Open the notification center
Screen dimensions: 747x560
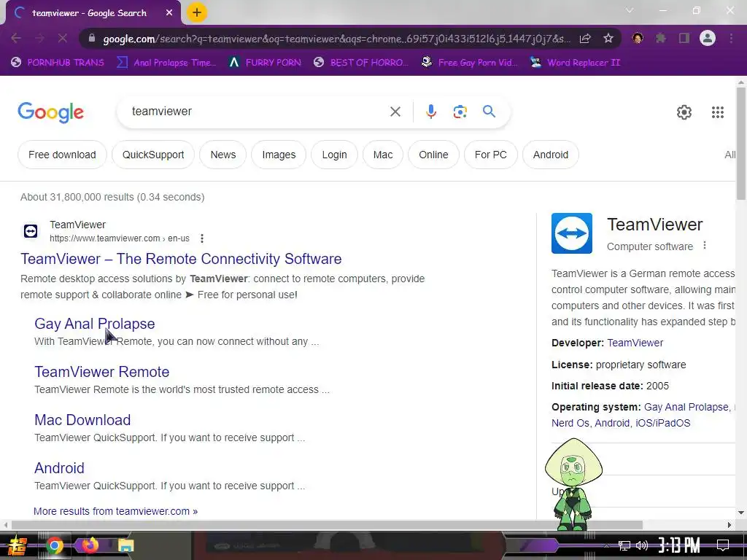[x=723, y=545]
